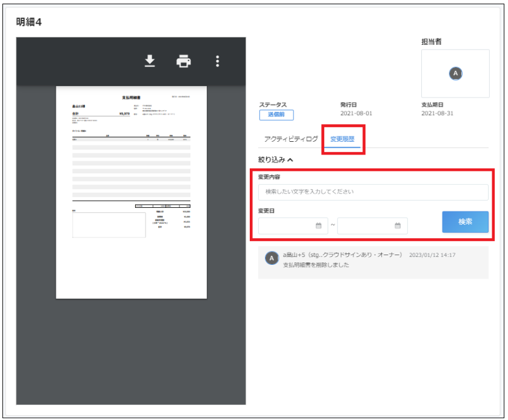Click the 変更内容 field label
The width and height of the screenshot is (508, 420).
pyautogui.click(x=269, y=177)
